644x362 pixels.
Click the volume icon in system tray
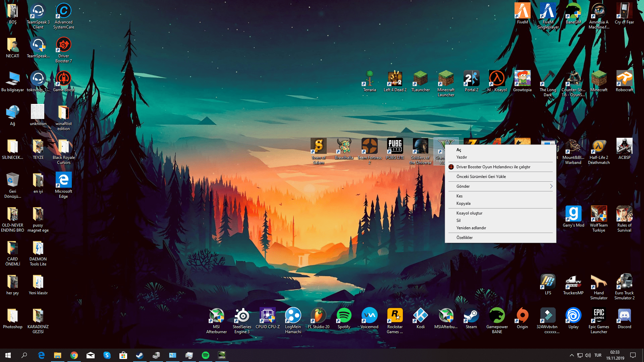588,355
